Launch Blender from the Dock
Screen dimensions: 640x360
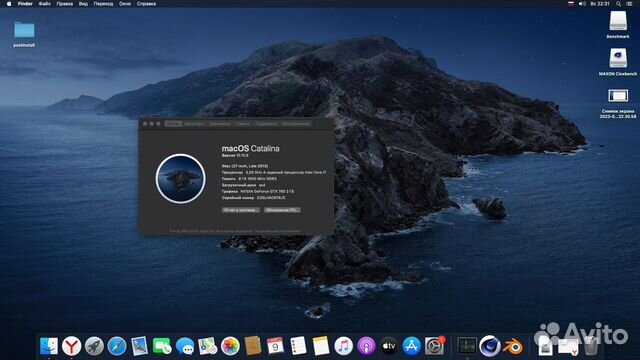click(513, 347)
